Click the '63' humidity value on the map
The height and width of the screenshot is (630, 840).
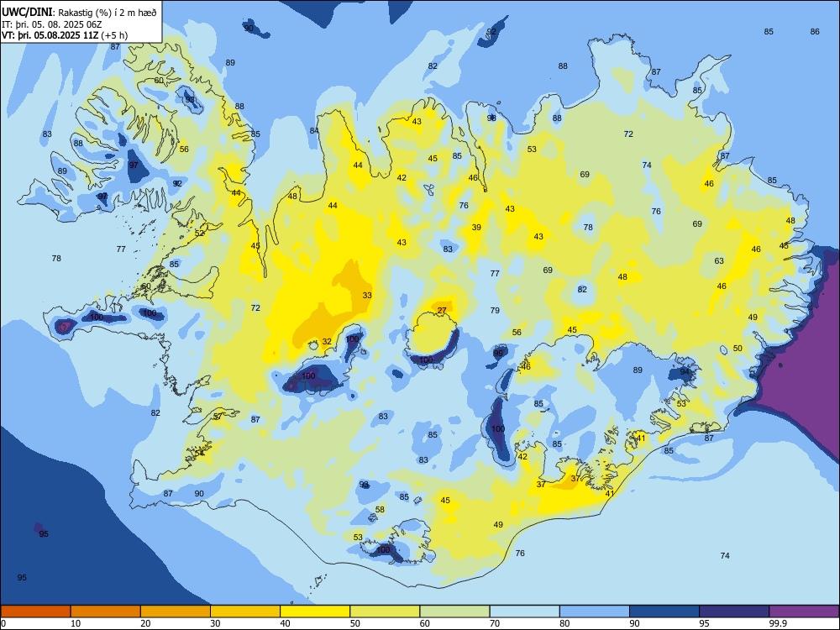[x=719, y=261]
